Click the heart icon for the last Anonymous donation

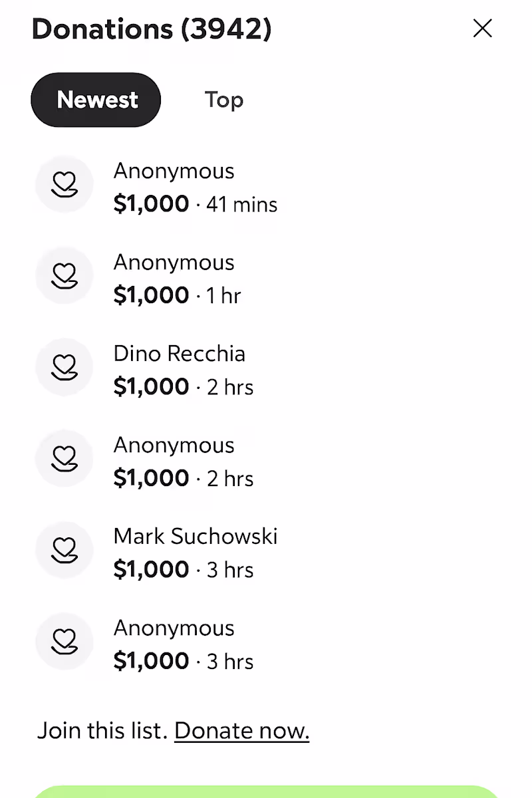tap(65, 641)
